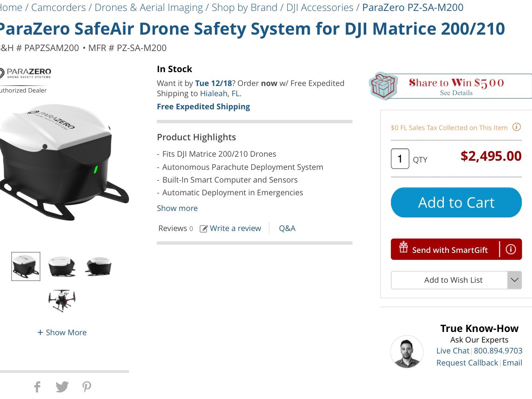
Task: Add item to cart
Action: click(456, 203)
